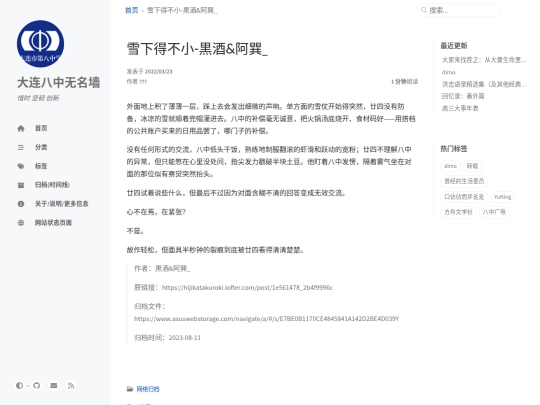Select the 转载 hot tag
This screenshot has height=405, width=540.
(x=472, y=166)
